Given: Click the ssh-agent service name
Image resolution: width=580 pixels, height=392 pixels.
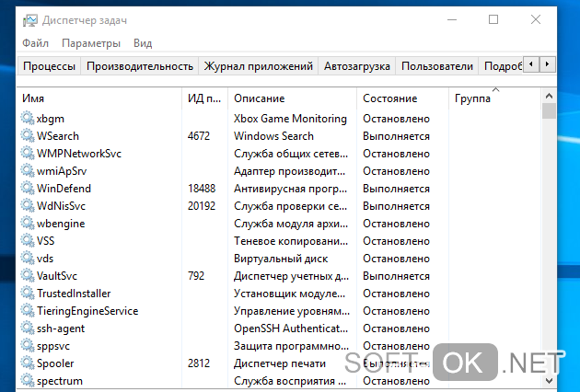Looking at the screenshot, I should (x=61, y=329).
